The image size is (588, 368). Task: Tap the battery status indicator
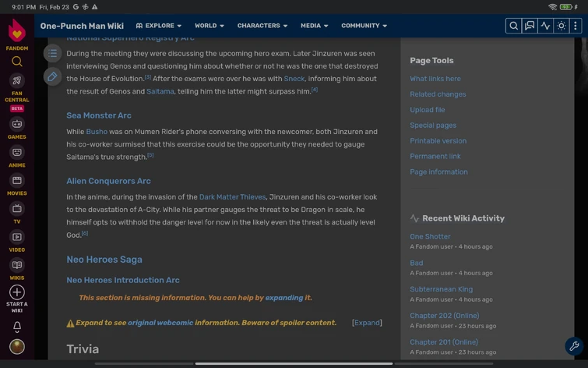pos(565,7)
